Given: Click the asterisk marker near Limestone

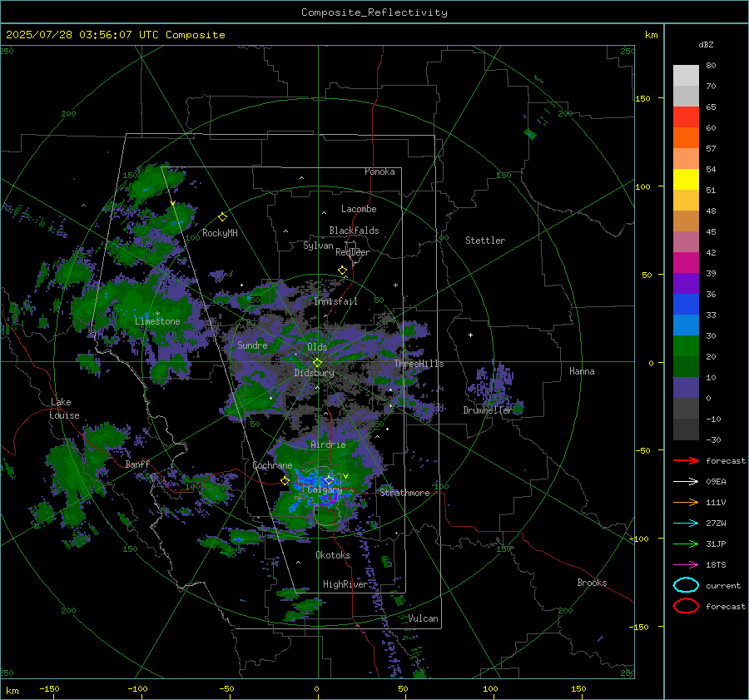Looking at the screenshot, I should pos(157,314).
